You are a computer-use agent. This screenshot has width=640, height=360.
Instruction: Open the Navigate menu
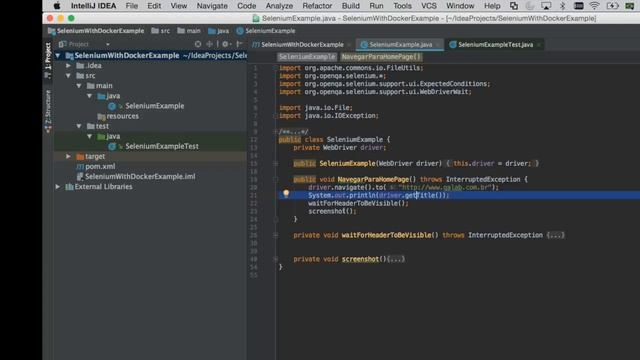click(212, 6)
